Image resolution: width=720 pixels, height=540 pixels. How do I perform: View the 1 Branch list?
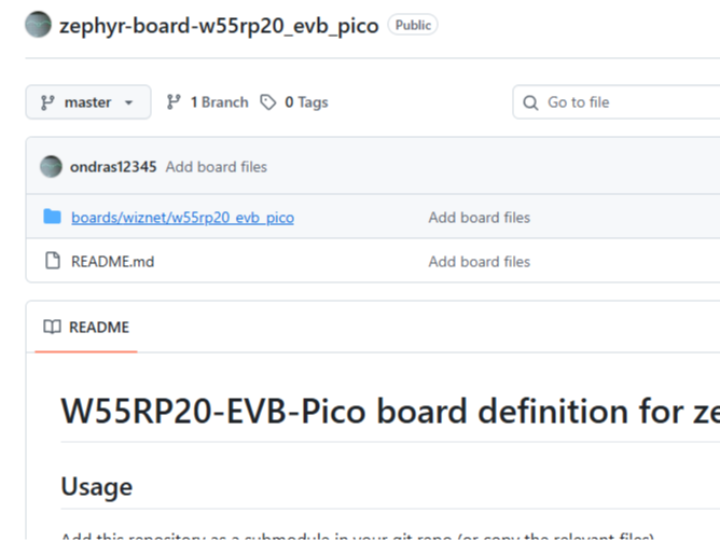(218, 102)
